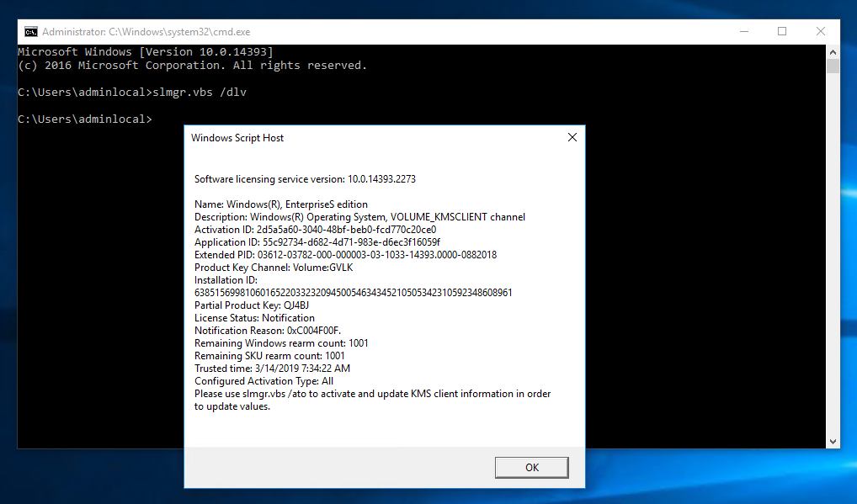
Task: Click the 'slmgr.vbs /dlv' command line in cmd
Action: pos(131,92)
